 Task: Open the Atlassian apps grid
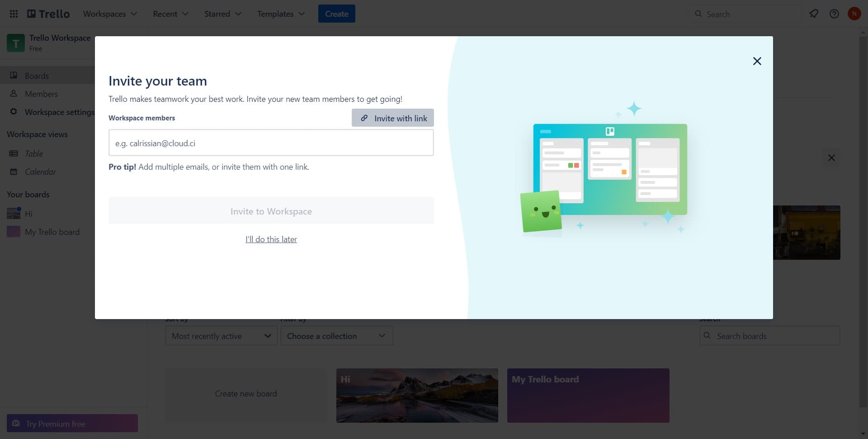[13, 14]
